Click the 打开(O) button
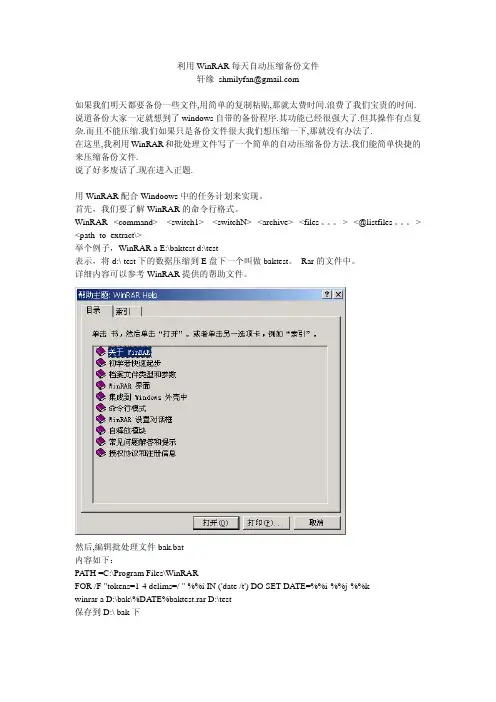 click(x=216, y=522)
